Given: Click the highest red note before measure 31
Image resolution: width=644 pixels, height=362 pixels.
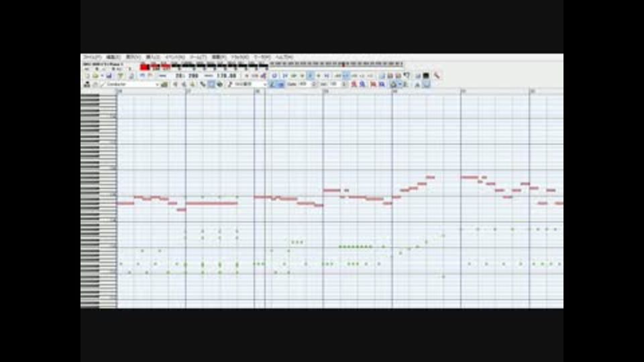Looking at the screenshot, I should point(430,177).
